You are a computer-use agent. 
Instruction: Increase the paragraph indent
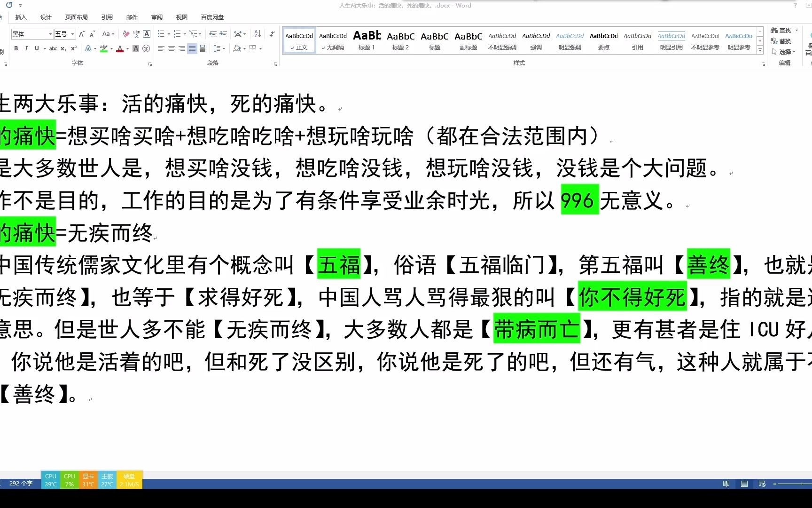(224, 34)
